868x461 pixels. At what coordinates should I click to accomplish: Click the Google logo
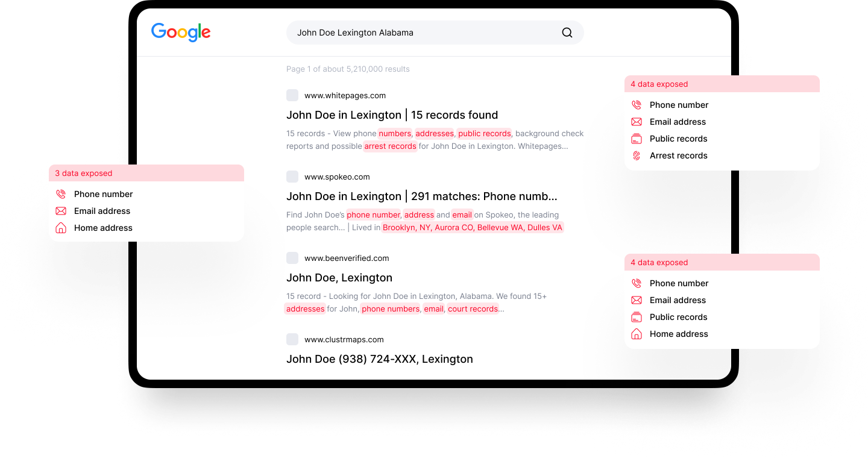(x=181, y=33)
